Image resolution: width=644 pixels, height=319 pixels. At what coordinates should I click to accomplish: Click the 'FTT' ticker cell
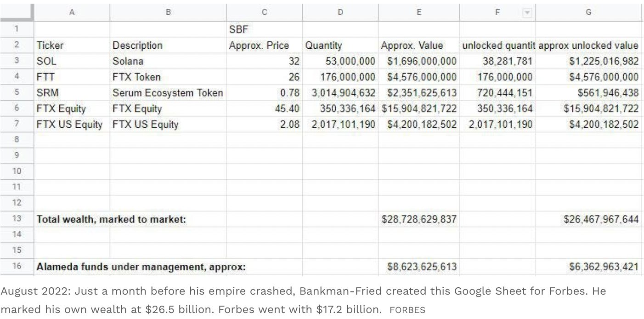(72, 77)
